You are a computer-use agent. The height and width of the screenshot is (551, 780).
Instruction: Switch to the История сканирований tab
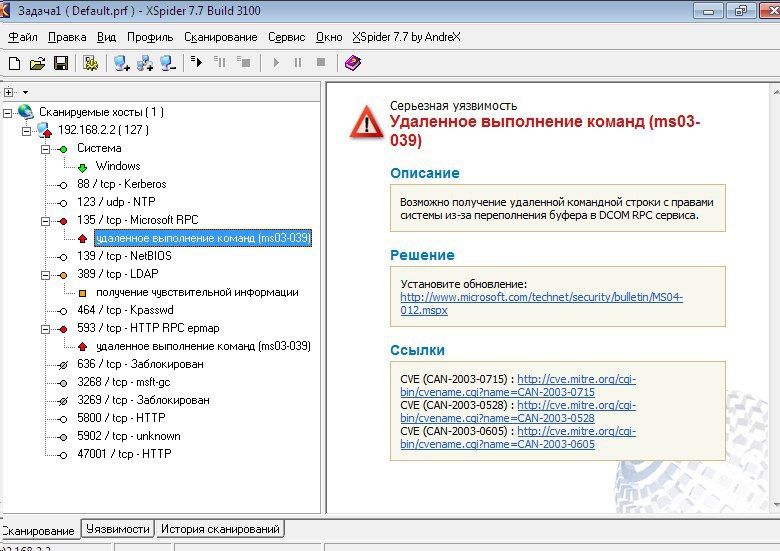tap(220, 529)
